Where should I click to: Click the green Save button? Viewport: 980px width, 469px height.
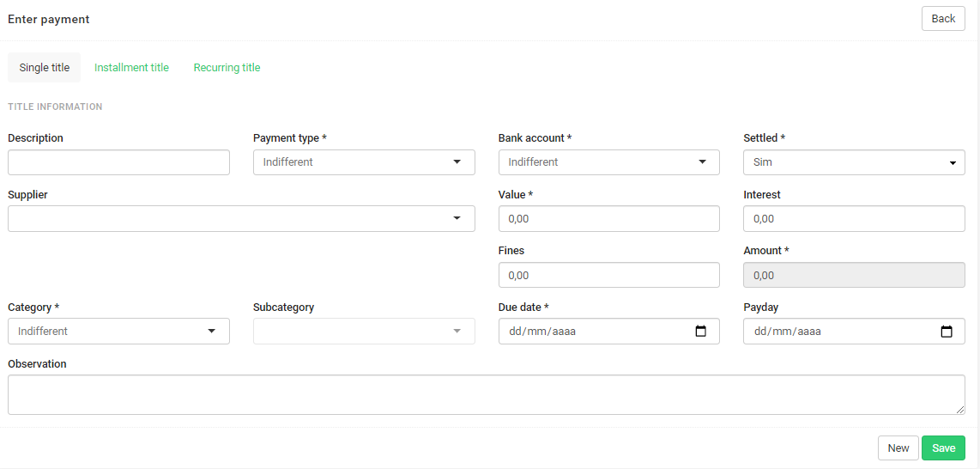(x=943, y=448)
